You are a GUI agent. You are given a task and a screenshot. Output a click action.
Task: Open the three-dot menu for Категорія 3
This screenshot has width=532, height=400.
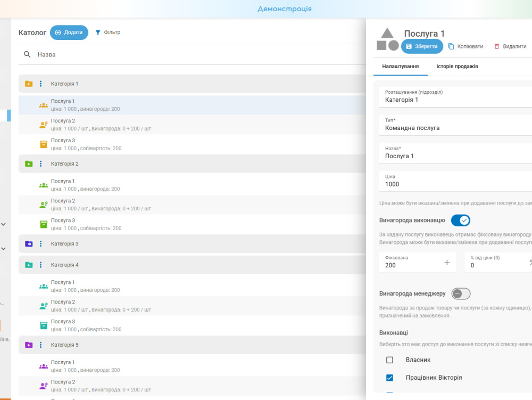tap(41, 244)
